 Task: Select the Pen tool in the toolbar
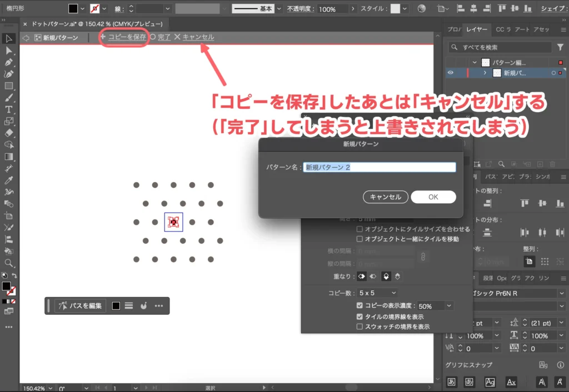(8, 61)
